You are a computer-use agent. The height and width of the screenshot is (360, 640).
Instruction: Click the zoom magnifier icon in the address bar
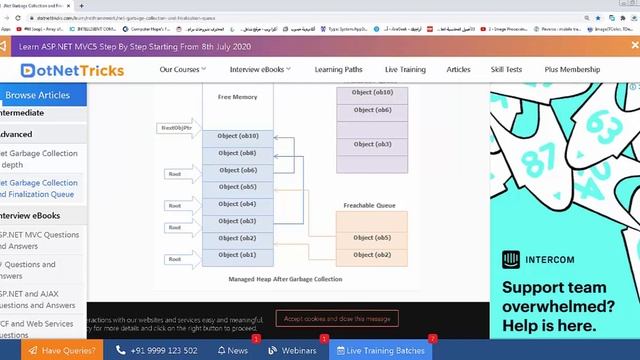pos(587,18)
